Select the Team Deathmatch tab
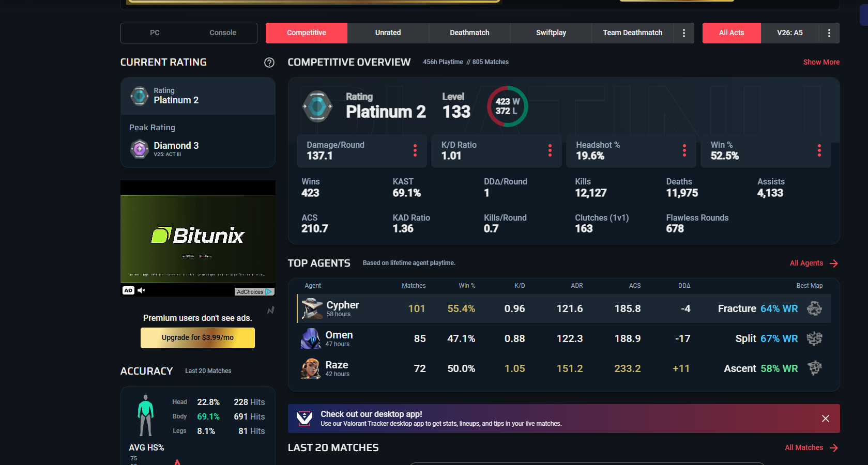The height and width of the screenshot is (465, 868). [633, 33]
